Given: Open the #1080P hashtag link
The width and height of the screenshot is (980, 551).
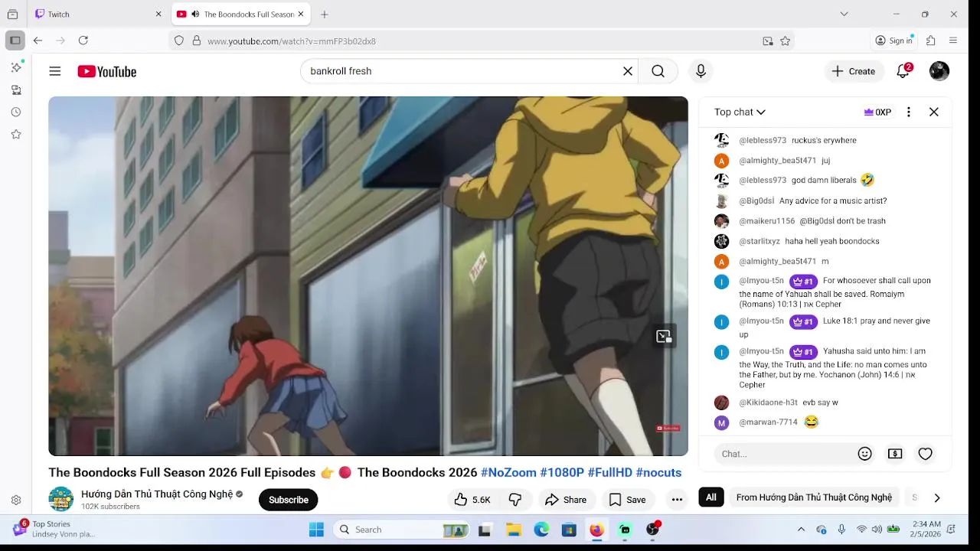Looking at the screenshot, I should click(562, 473).
